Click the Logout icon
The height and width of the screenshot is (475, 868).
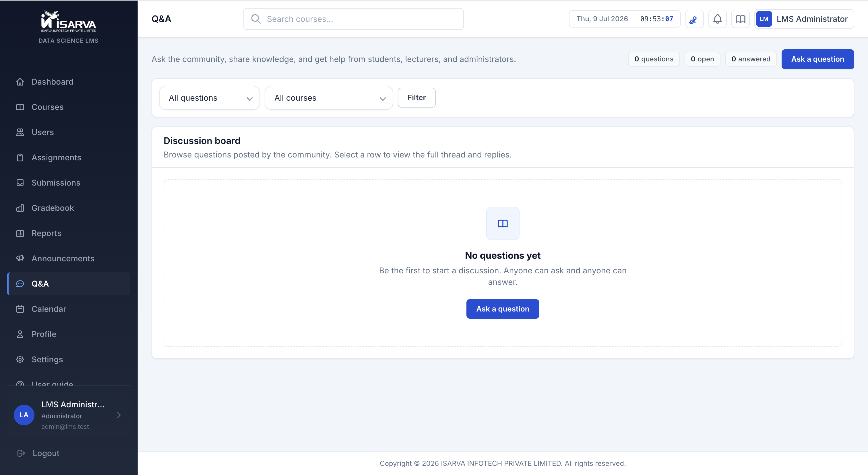pos(21,453)
